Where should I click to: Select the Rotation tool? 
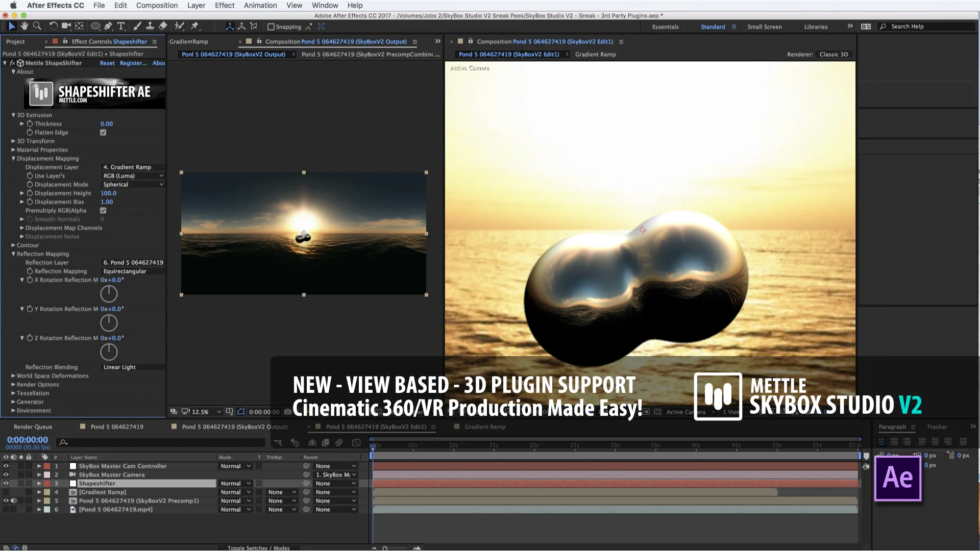coord(53,26)
